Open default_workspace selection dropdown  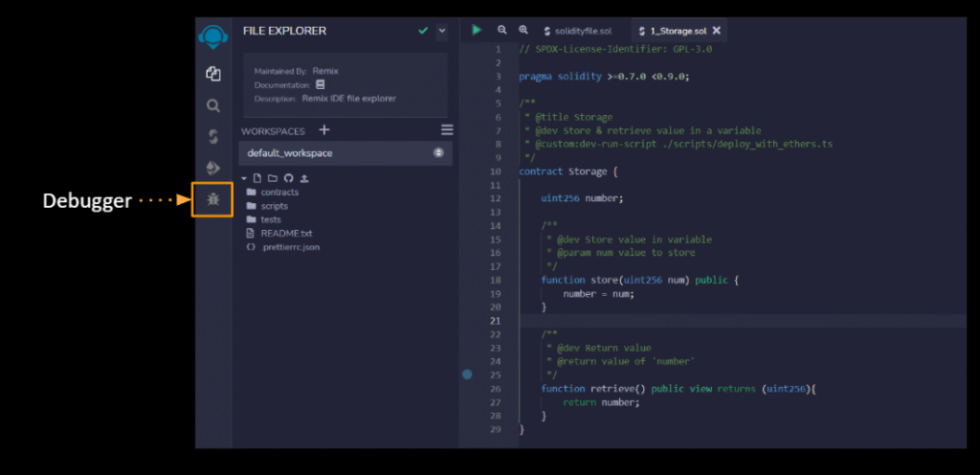click(345, 153)
